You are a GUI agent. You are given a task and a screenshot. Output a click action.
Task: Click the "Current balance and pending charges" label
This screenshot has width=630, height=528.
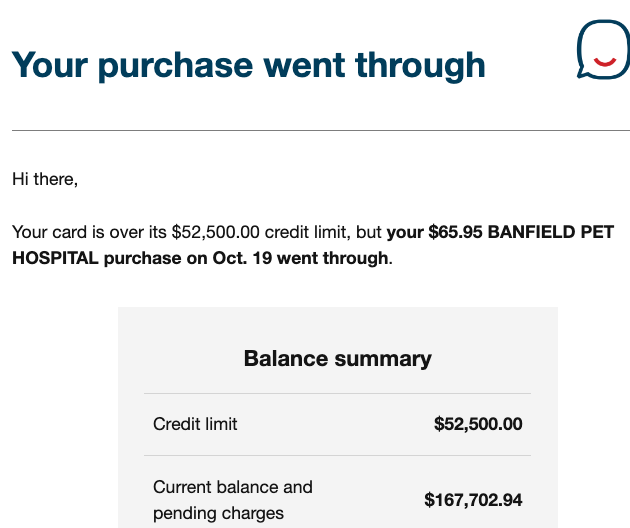[232, 500]
